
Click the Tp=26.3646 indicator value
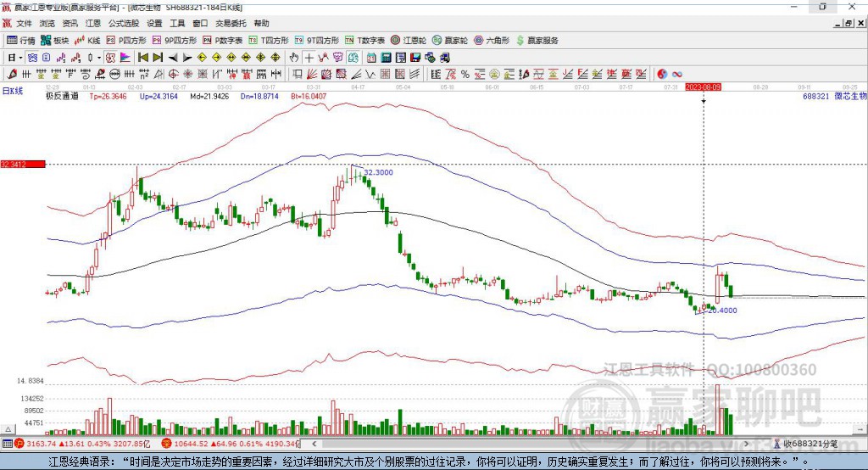(108, 97)
